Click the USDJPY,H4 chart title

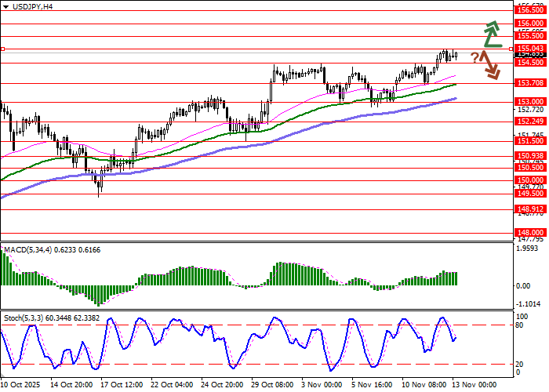click(x=32, y=6)
